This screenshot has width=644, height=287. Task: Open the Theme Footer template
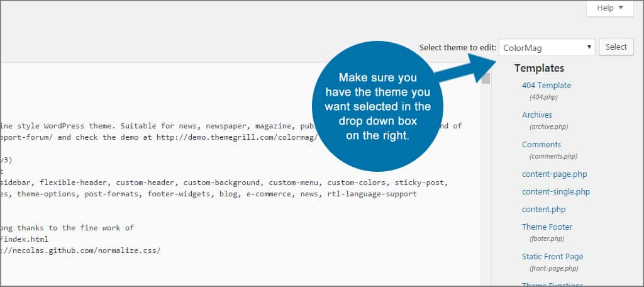click(547, 227)
